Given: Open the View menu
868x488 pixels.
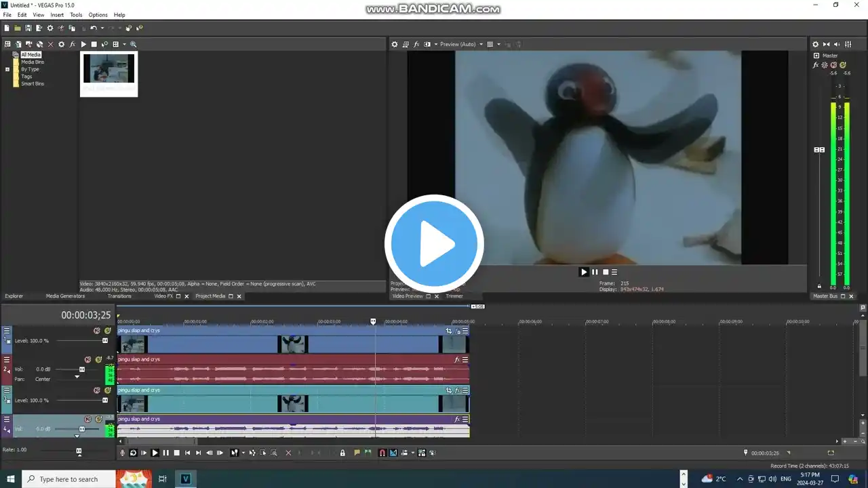Looking at the screenshot, I should 39,15.
